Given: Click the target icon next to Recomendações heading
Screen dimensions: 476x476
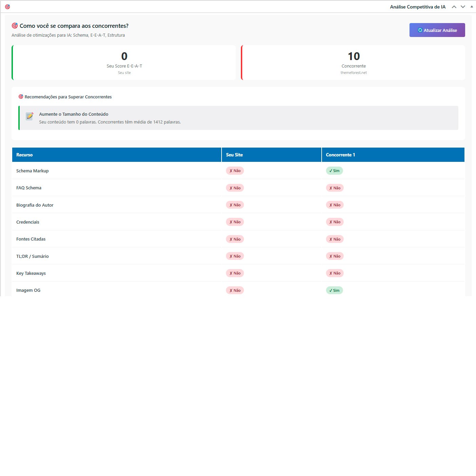Looking at the screenshot, I should pos(21,97).
